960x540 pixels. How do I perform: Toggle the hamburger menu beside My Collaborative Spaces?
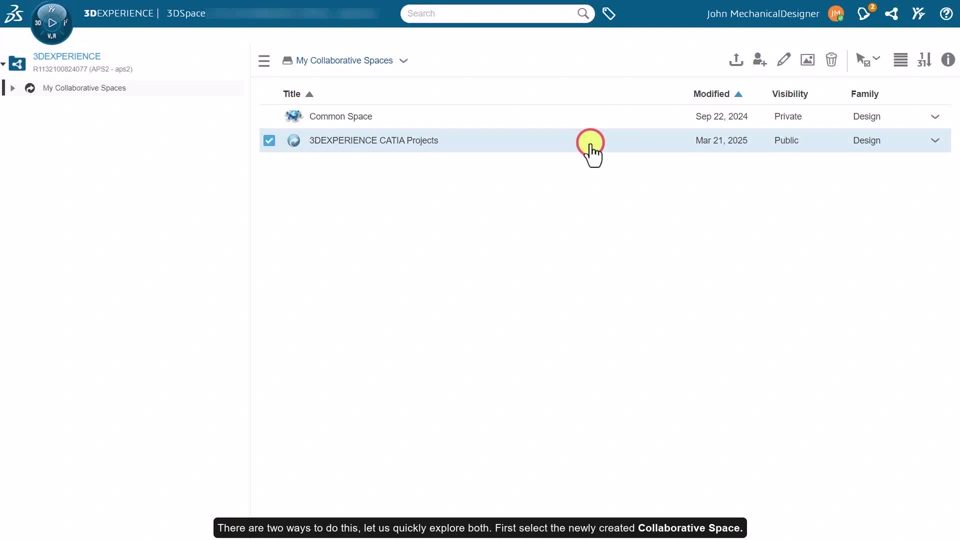264,61
